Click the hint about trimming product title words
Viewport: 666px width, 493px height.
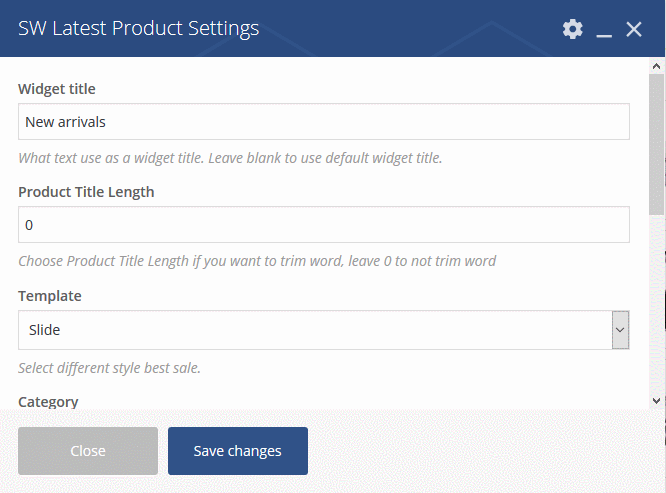(257, 261)
